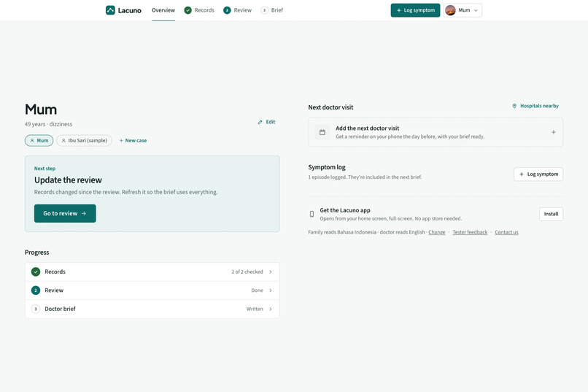588x392 pixels.
Task: Click the person icon in the Mum chip
Action: tap(32, 140)
